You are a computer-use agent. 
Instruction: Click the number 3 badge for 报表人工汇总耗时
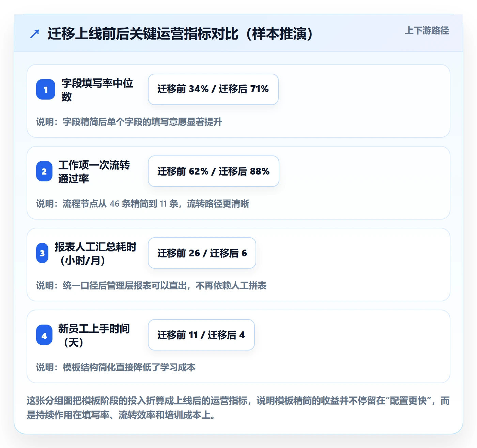42,253
